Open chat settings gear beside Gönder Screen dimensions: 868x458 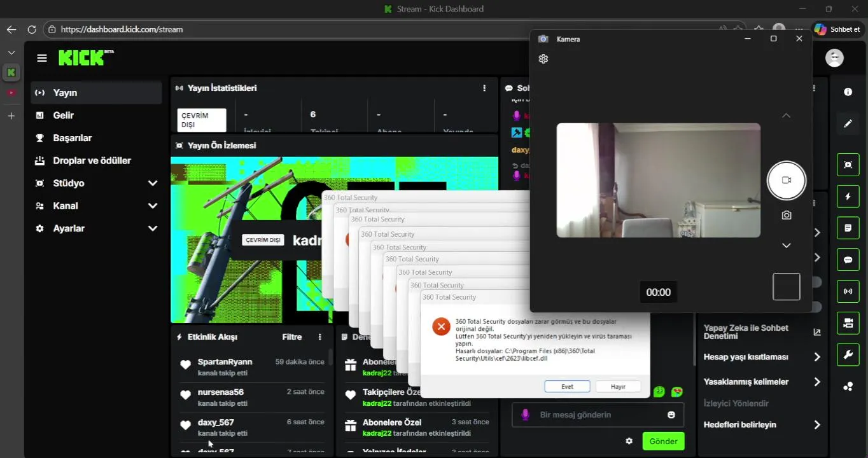pos(629,441)
